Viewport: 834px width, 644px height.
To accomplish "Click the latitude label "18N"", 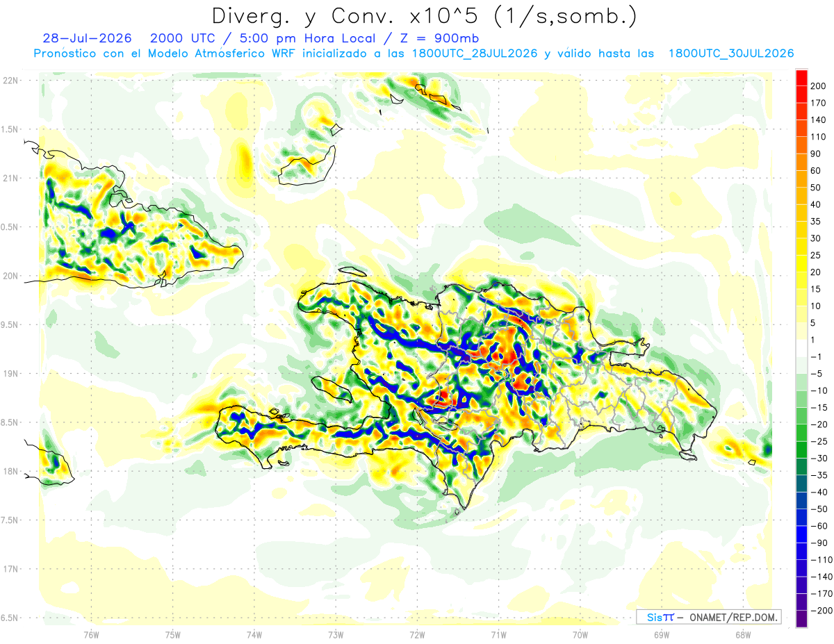I will [10, 472].
